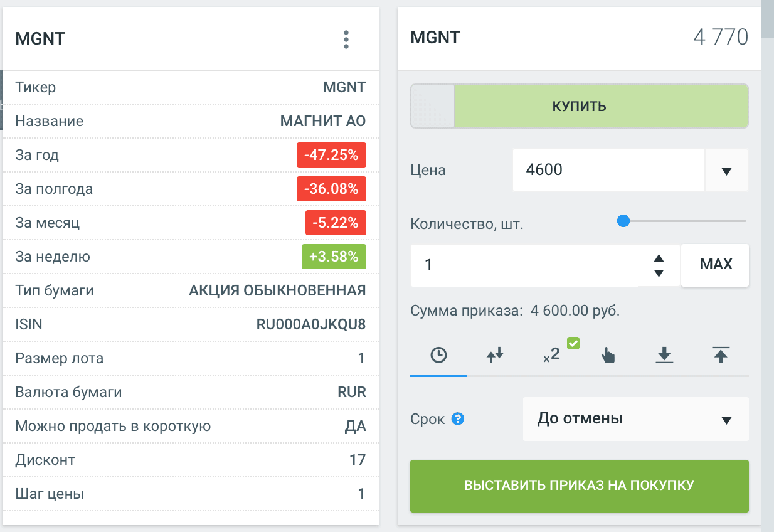Select the x2 order type icon
Screen dimensions: 774x532
551,356
